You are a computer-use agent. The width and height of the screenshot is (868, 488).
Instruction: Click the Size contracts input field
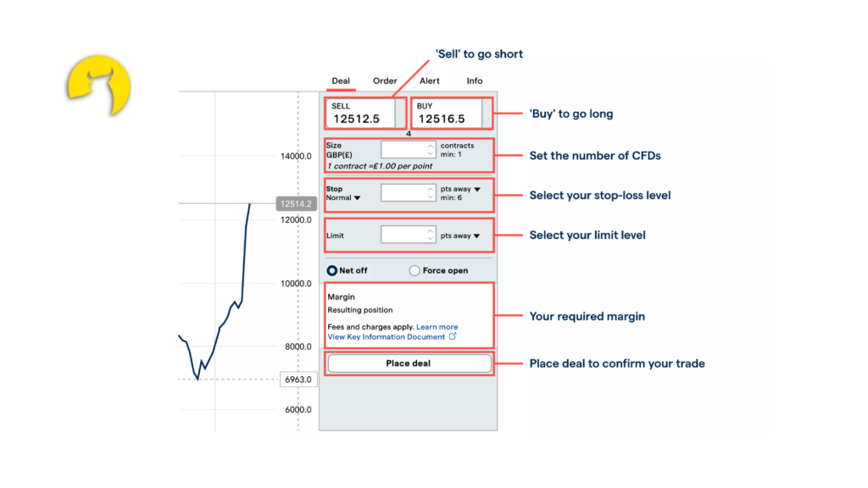[x=403, y=151]
